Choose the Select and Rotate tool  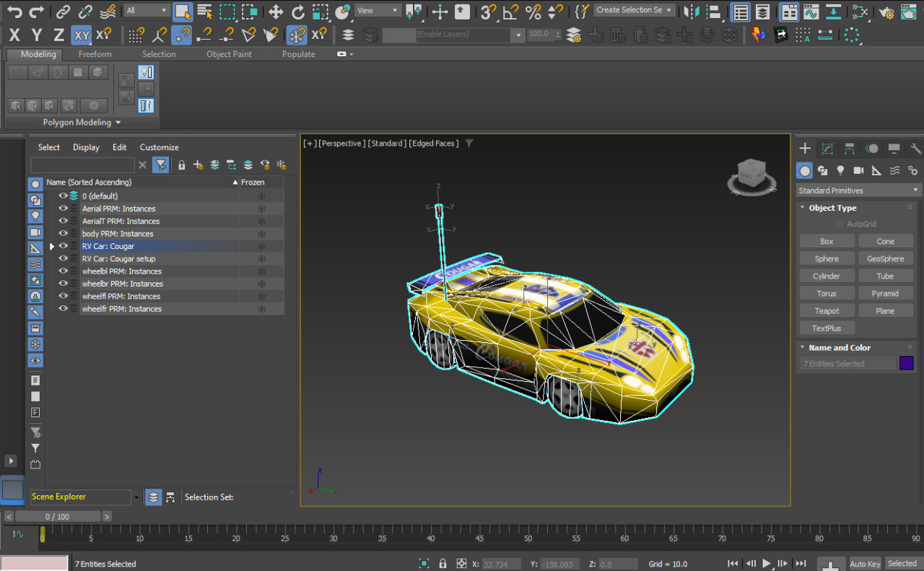click(x=298, y=11)
